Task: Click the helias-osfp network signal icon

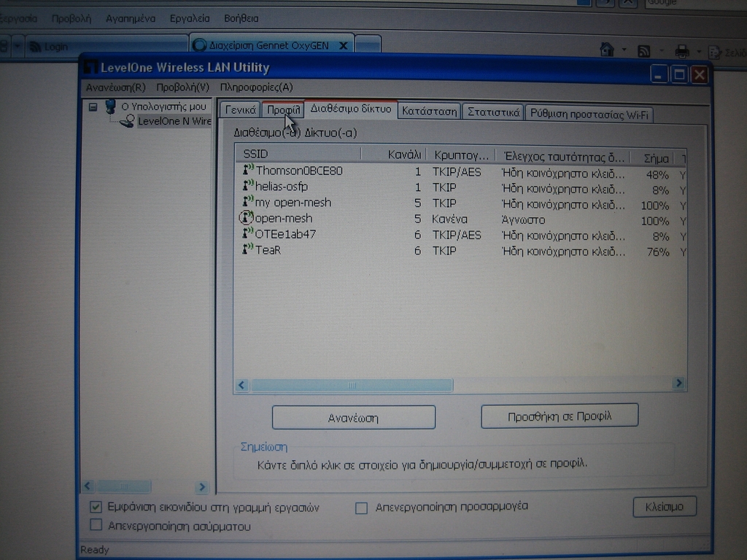Action: click(x=248, y=185)
